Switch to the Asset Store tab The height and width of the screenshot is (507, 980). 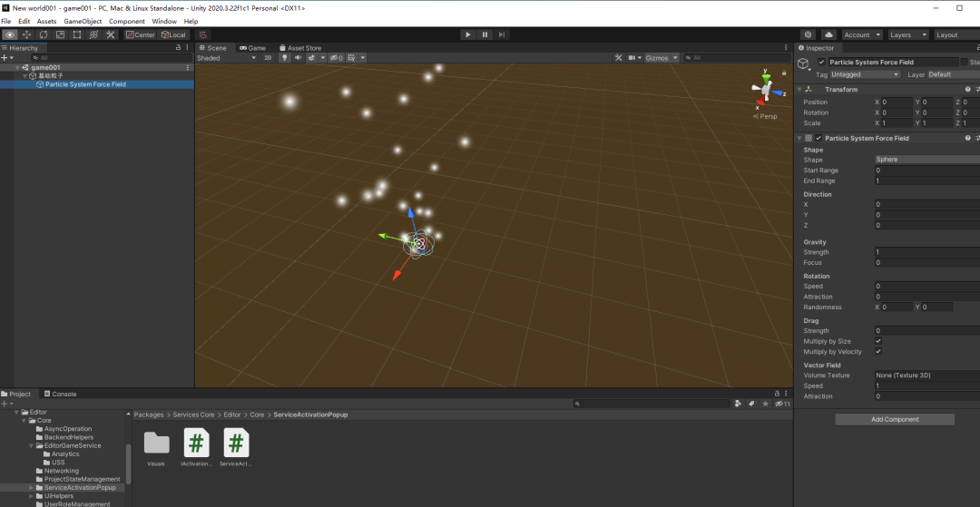point(300,47)
